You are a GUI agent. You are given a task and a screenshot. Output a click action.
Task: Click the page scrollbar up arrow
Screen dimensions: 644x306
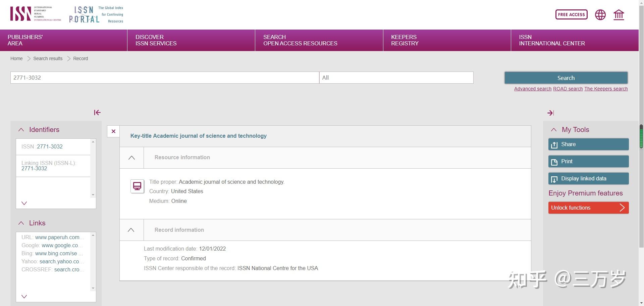pos(641,2)
